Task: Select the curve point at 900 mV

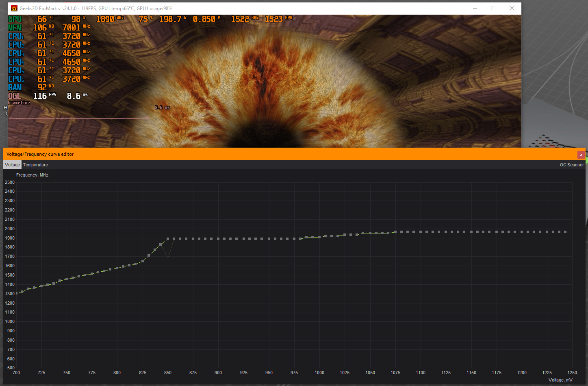Action: pyautogui.click(x=218, y=239)
